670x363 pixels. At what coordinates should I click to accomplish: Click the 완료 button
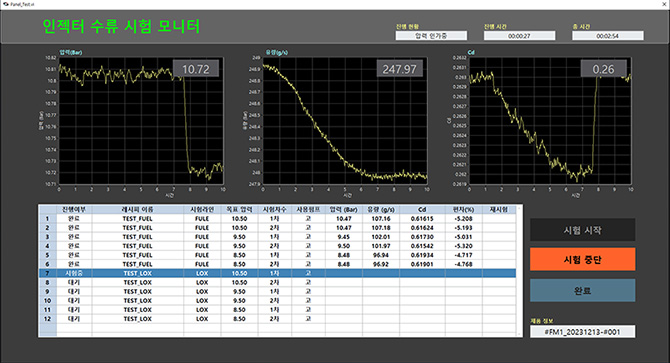(582, 290)
